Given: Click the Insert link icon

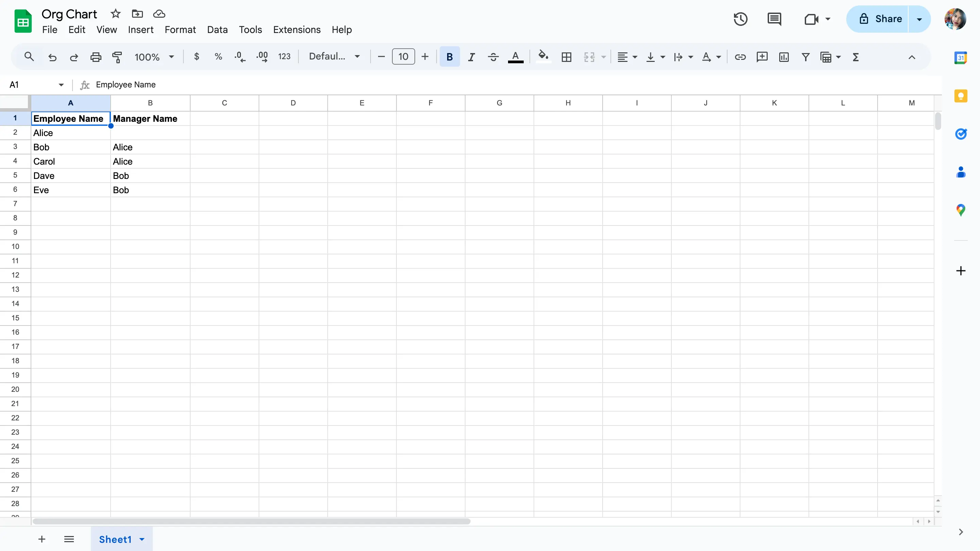Looking at the screenshot, I should tap(740, 56).
